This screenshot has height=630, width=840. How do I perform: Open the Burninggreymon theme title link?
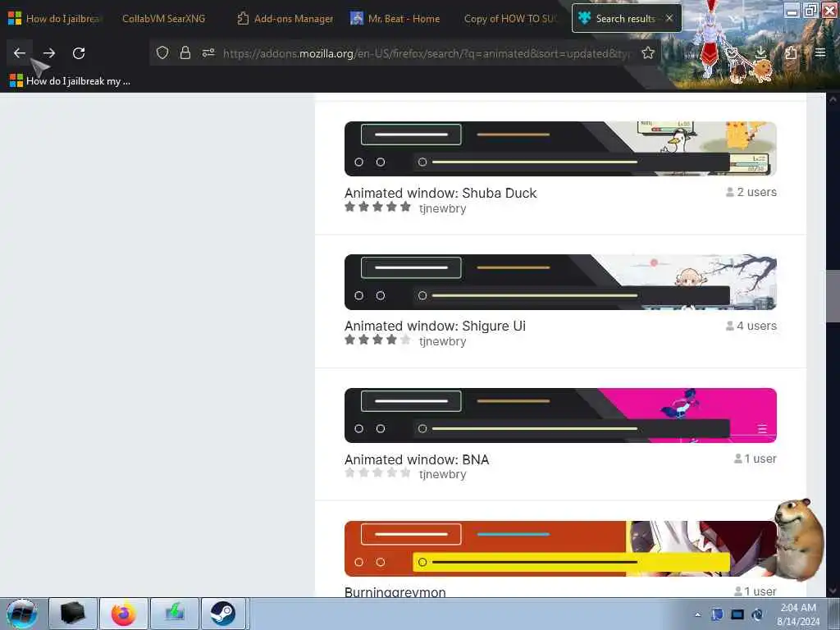pyautogui.click(x=395, y=592)
